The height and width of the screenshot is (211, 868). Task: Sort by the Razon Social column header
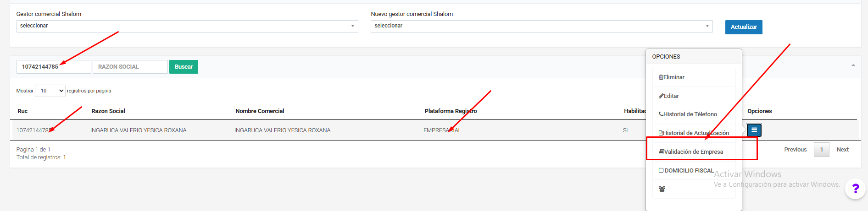(108, 111)
